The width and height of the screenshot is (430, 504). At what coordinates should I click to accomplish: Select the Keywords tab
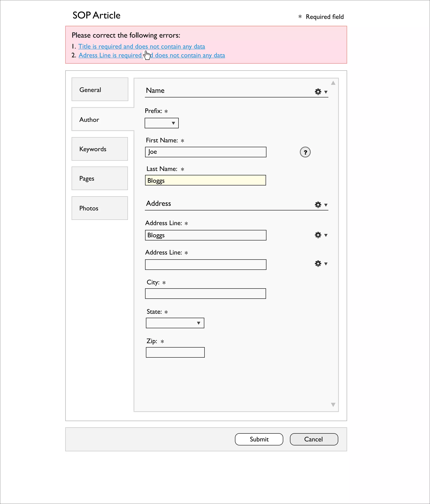[x=100, y=149]
